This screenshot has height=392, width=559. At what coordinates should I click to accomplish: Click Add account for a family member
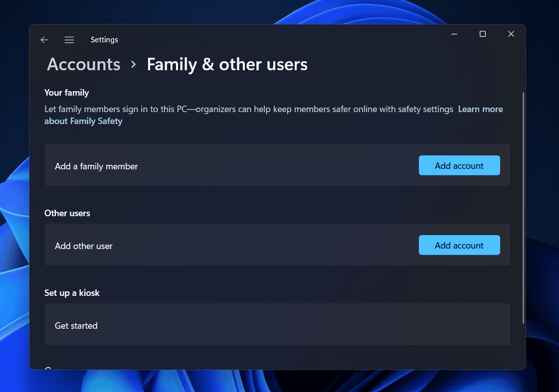459,166
